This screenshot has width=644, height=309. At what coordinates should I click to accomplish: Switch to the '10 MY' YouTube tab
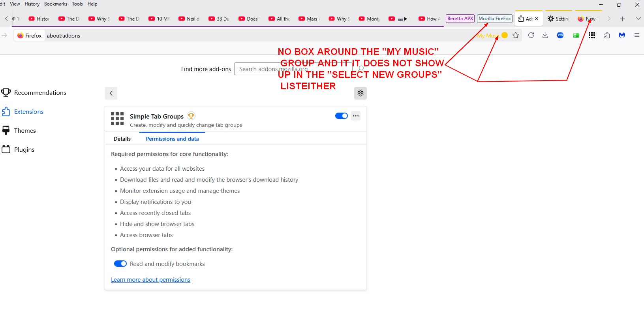pyautogui.click(x=159, y=19)
